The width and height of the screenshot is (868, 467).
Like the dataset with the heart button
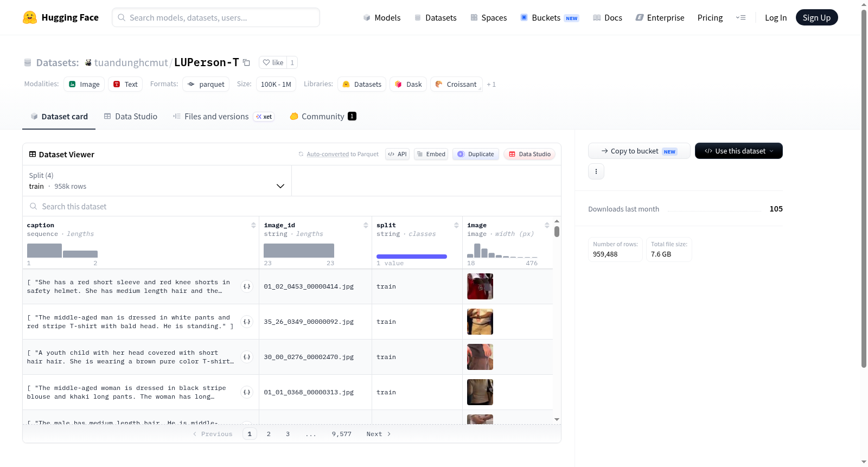[273, 62]
